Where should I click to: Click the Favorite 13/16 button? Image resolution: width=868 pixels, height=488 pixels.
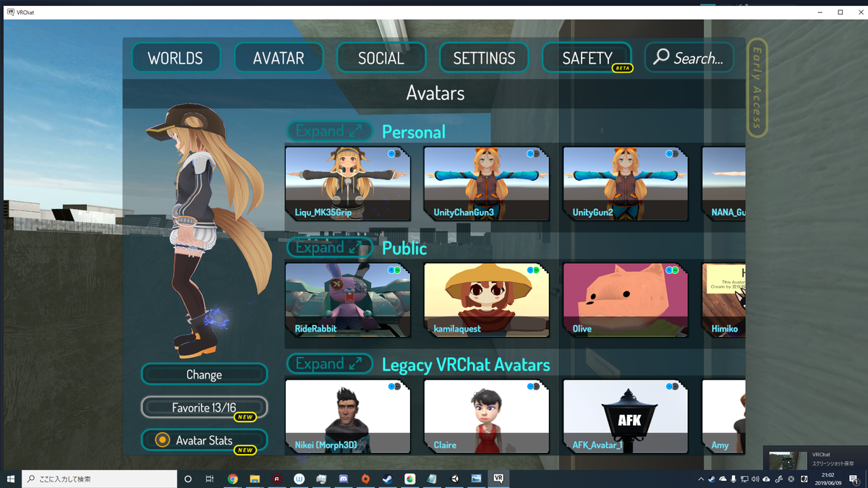click(204, 408)
